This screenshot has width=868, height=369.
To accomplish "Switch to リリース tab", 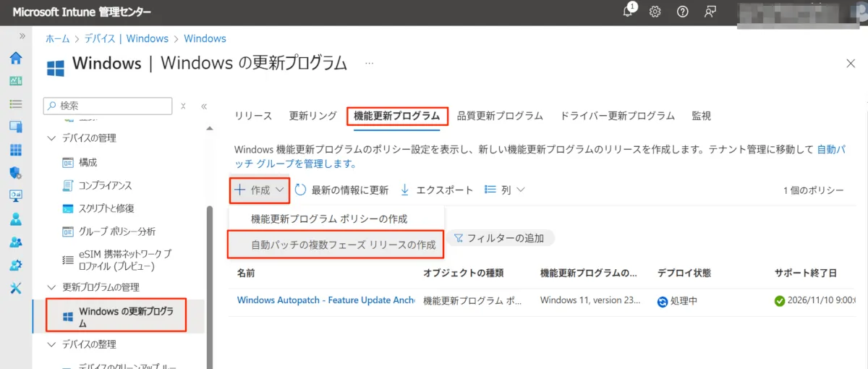I will point(253,116).
